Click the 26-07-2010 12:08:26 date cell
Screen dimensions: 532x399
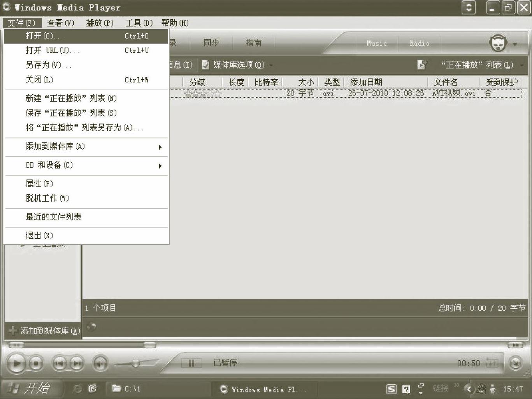click(x=386, y=93)
